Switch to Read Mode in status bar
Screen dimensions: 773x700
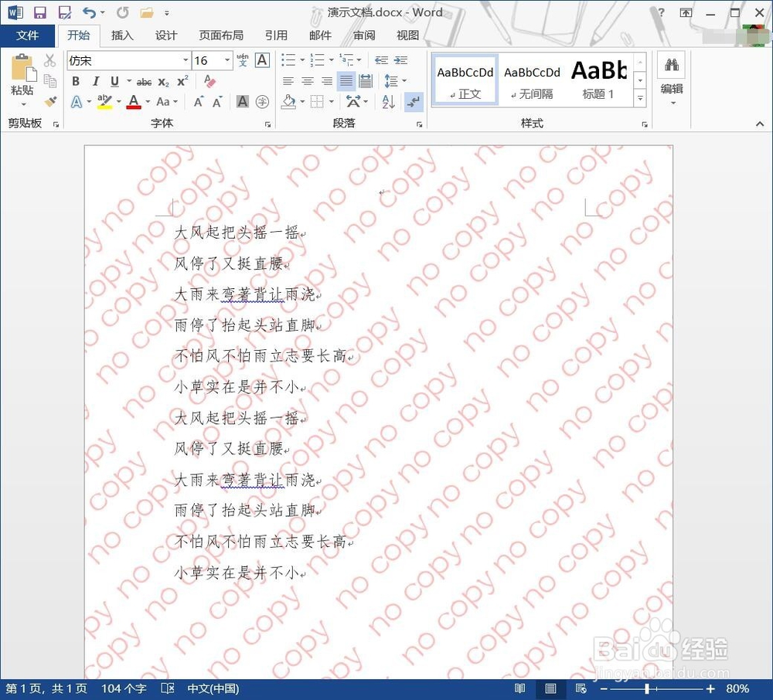520,688
